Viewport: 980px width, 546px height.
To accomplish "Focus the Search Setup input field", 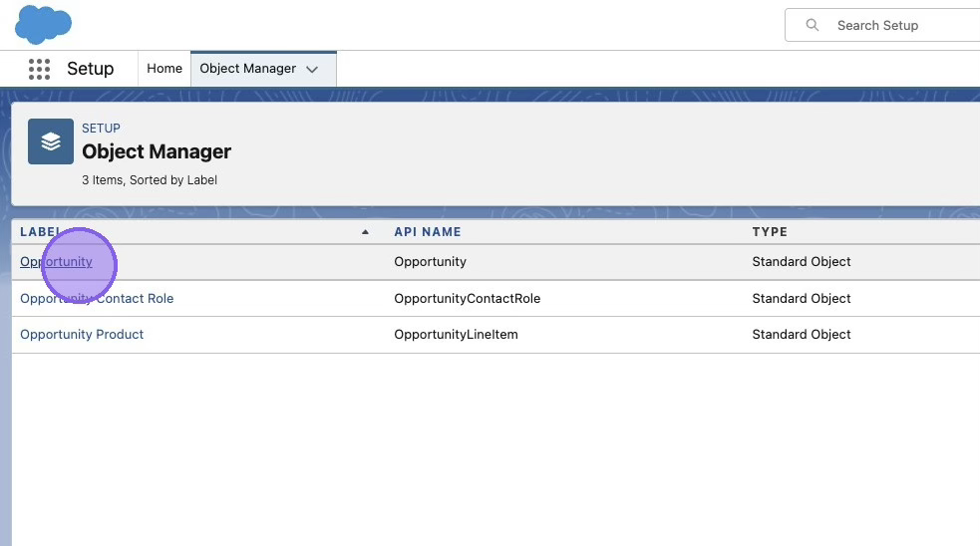I will 882,25.
